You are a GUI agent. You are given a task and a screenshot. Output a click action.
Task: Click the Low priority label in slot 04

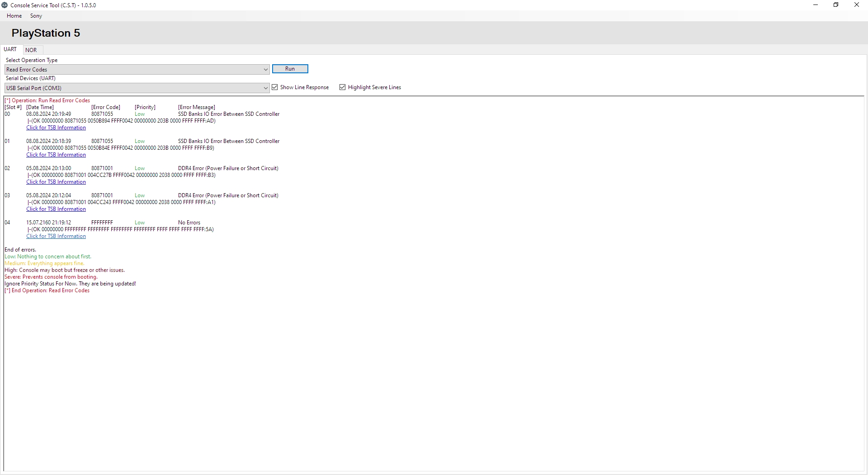140,223
